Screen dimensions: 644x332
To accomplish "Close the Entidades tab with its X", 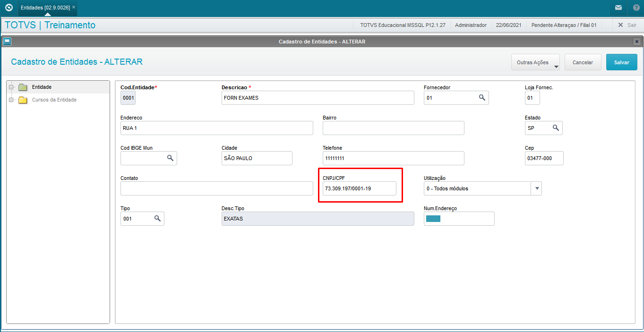I will (x=74, y=8).
